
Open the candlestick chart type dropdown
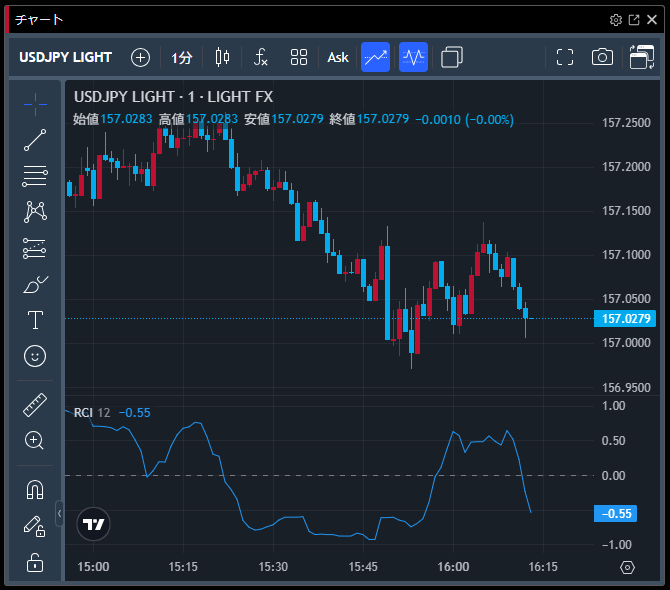click(221, 57)
